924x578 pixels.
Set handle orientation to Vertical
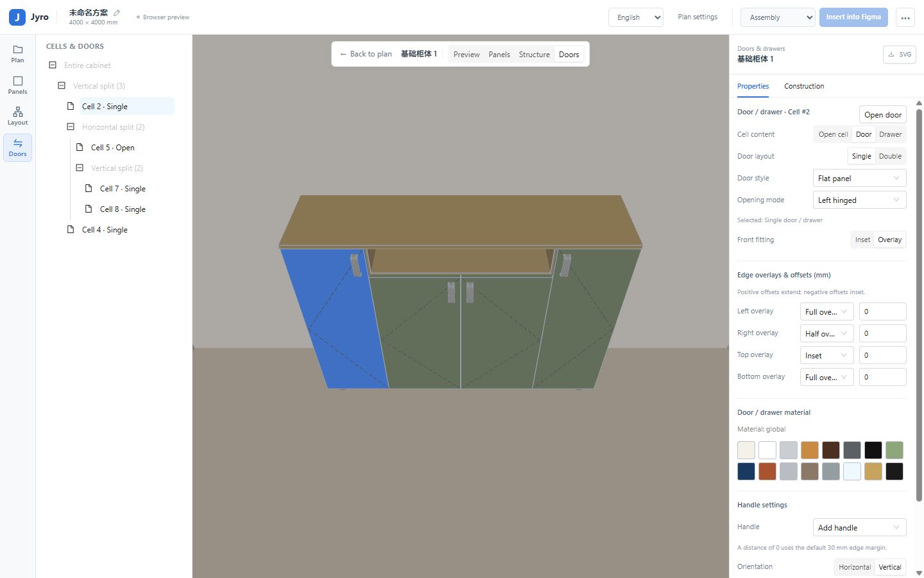(890, 567)
